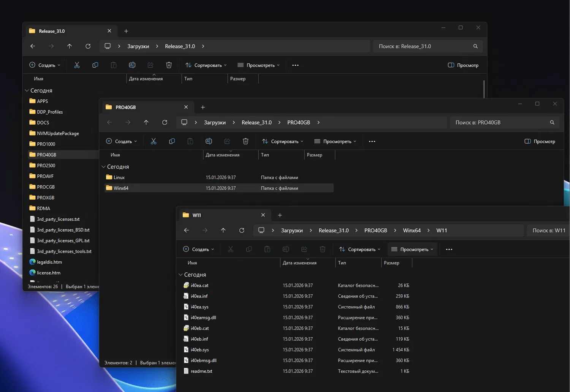The height and width of the screenshot is (392, 570).
Task: Toggle the Preview pane in Release_31.0 window
Action: coord(463,65)
